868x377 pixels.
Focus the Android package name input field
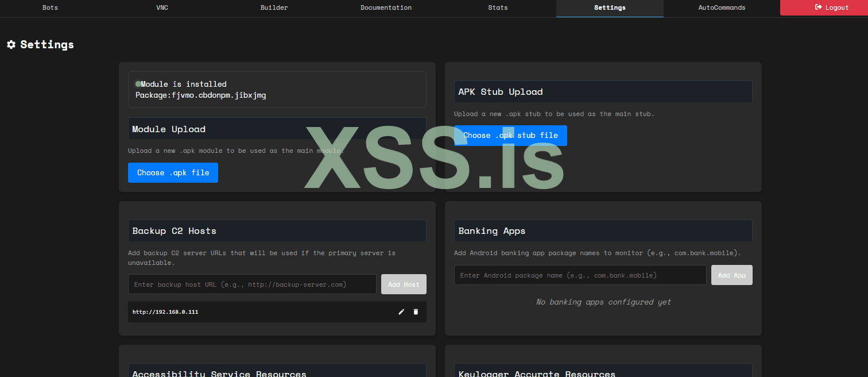(x=580, y=275)
